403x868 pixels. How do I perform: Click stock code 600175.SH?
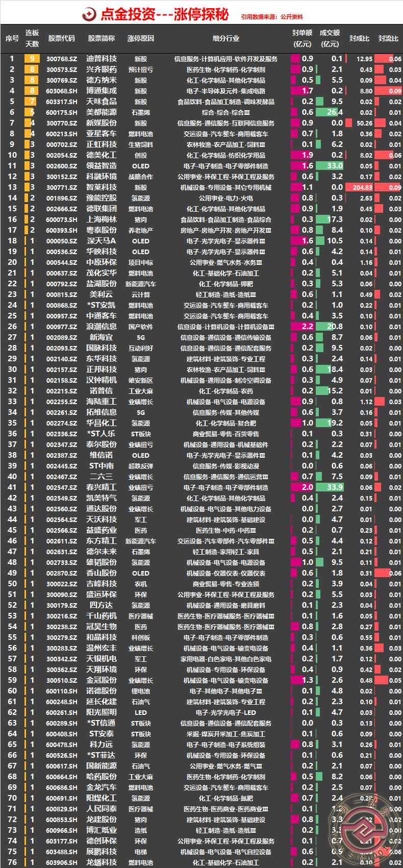coord(62,113)
